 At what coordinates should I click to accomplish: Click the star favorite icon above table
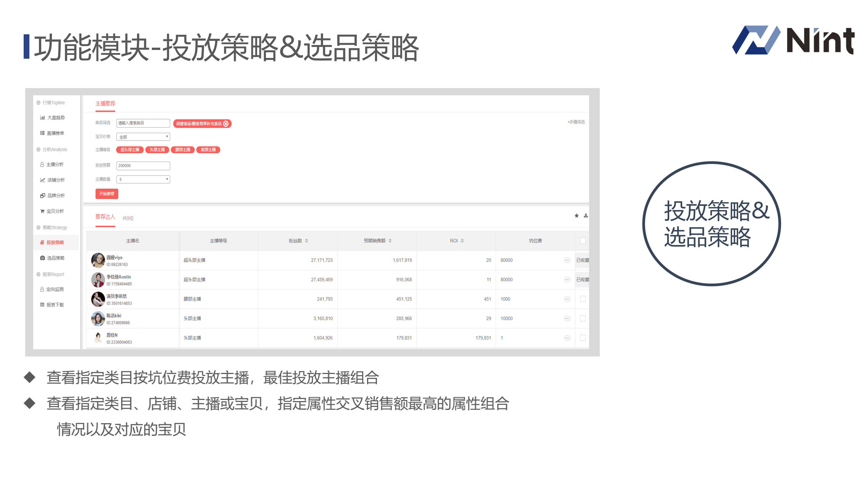[x=577, y=216]
